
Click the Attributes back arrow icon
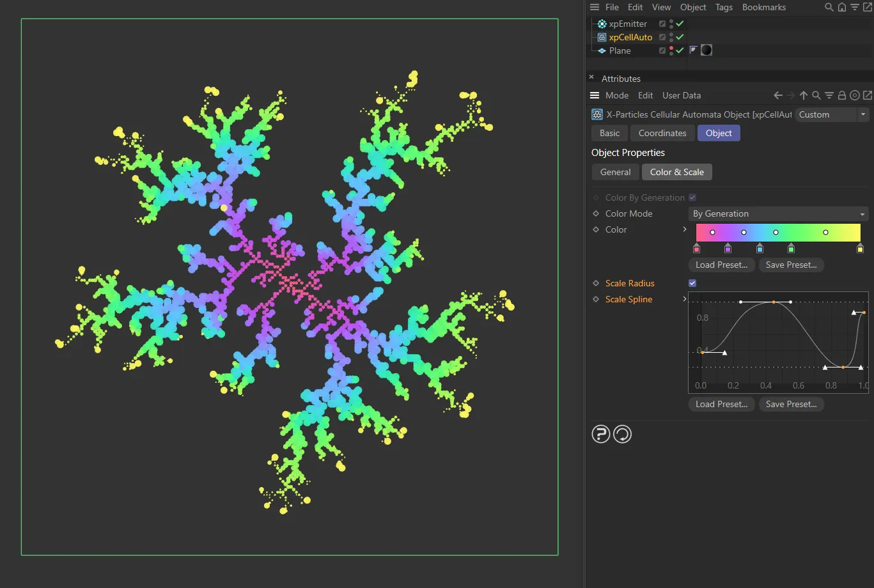(778, 95)
